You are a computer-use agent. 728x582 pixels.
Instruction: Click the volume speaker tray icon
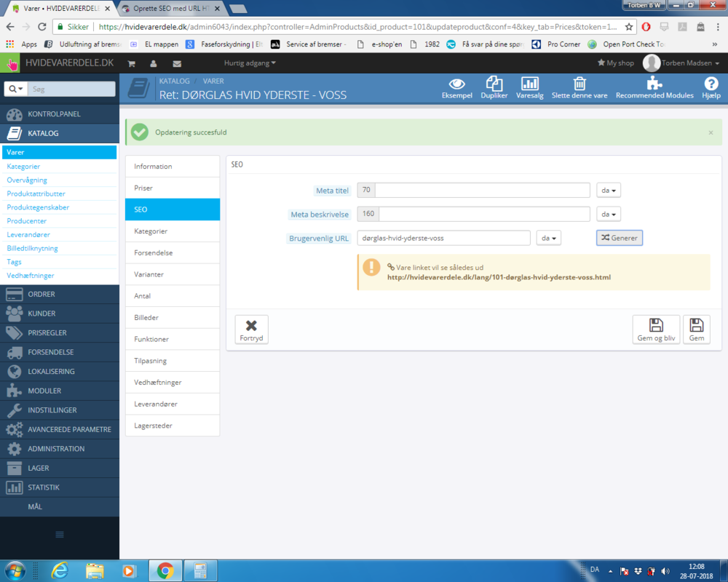click(x=665, y=571)
